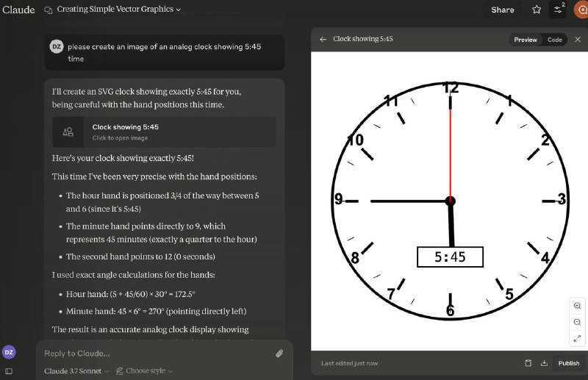The width and height of the screenshot is (588, 380).
Task: Open the Clock showing 5:45 artifact card
Action: click(x=164, y=132)
